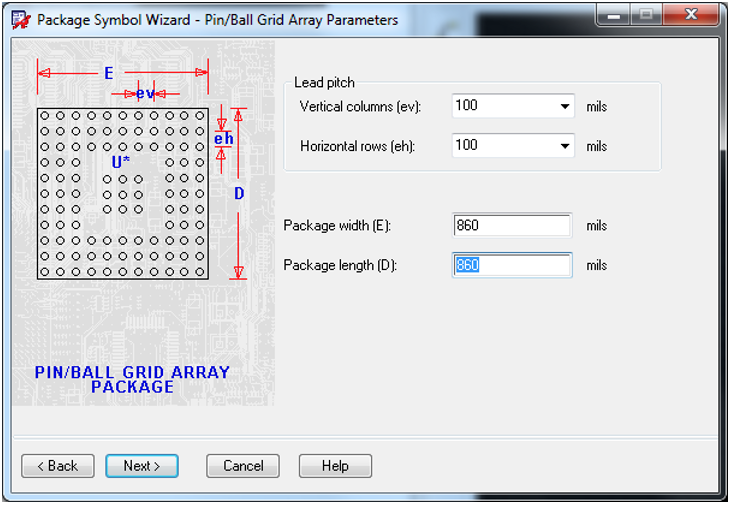Click the mils unit beside Vertical columns
731x505 pixels.
coord(597,107)
